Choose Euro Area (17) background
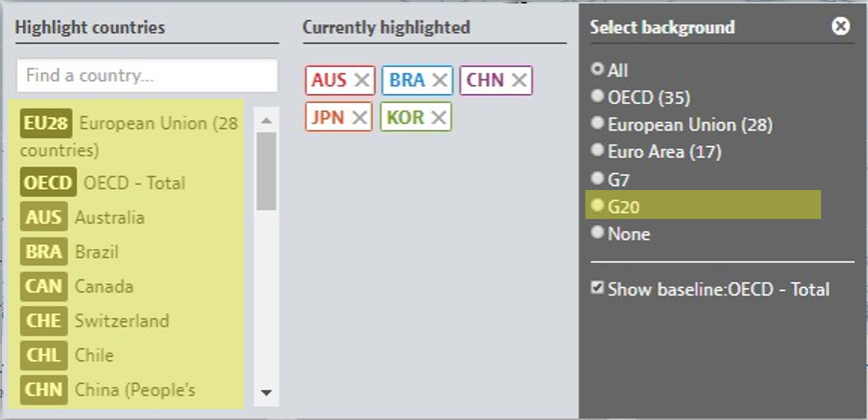The height and width of the screenshot is (420, 868). click(598, 151)
